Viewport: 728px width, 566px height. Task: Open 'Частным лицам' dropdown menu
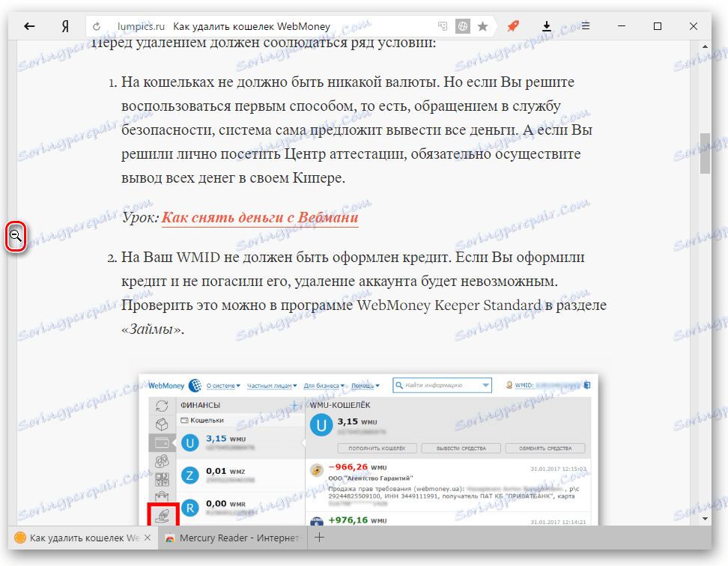tap(272, 386)
